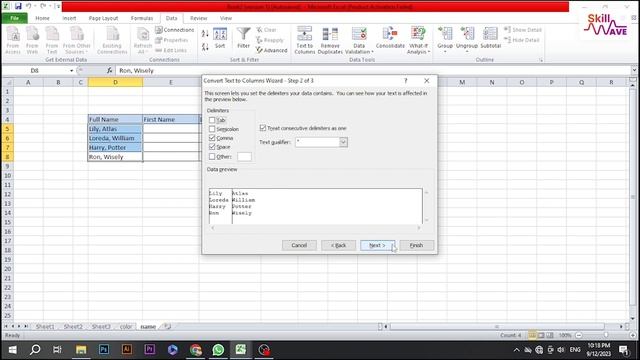Enable the Tab delimiter checkbox
Viewport: 640px width, 360px height.
[212, 120]
